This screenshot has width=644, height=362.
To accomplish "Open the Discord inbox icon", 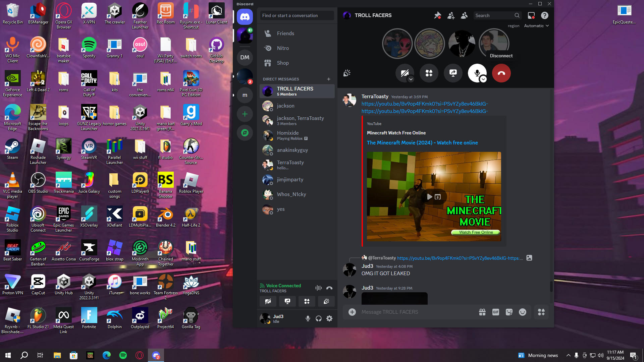I will (x=531, y=15).
